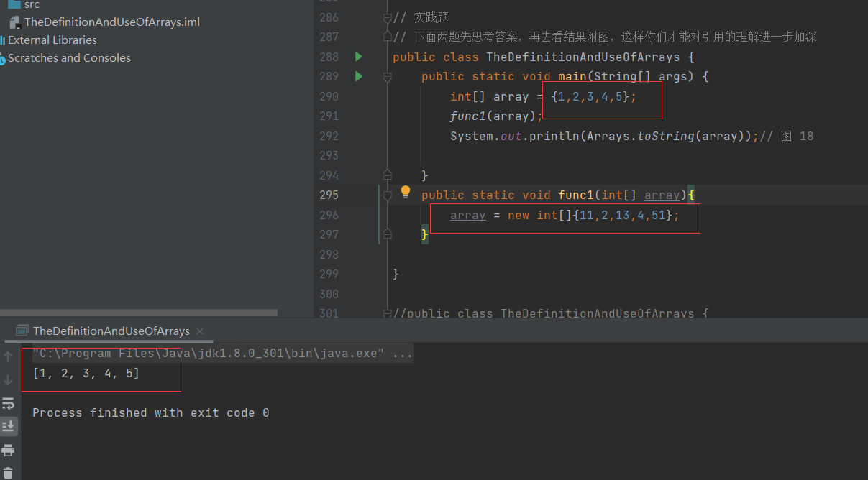Click line number 290 in the gutter
The width and height of the screenshot is (868, 480).
click(x=329, y=96)
